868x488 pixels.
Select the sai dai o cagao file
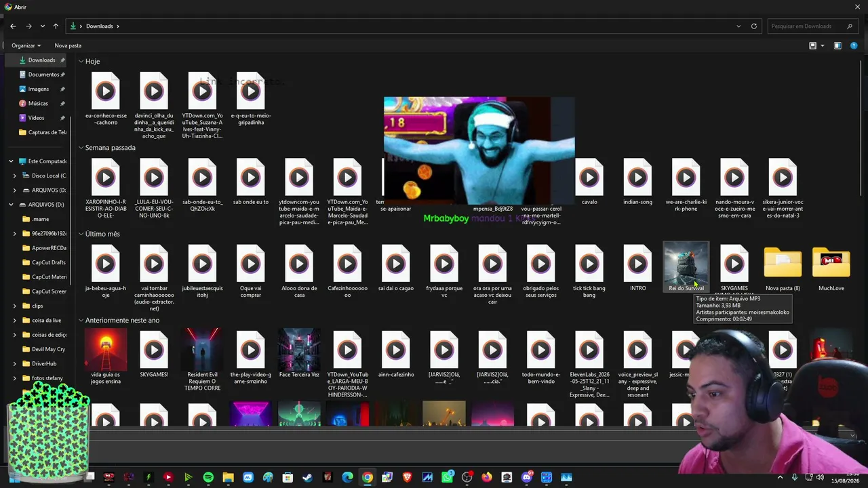pos(395,268)
